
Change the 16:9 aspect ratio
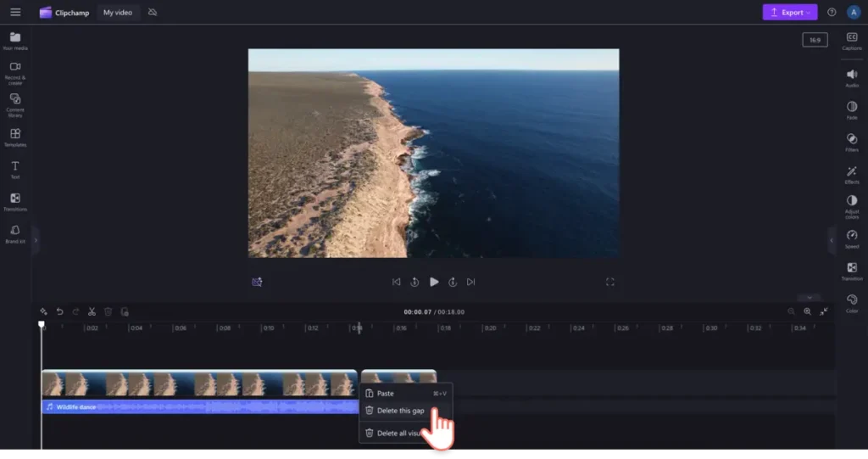pyautogui.click(x=815, y=40)
